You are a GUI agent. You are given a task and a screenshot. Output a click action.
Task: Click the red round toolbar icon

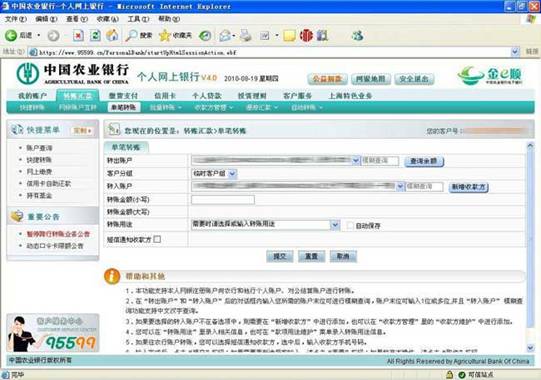coord(306,35)
